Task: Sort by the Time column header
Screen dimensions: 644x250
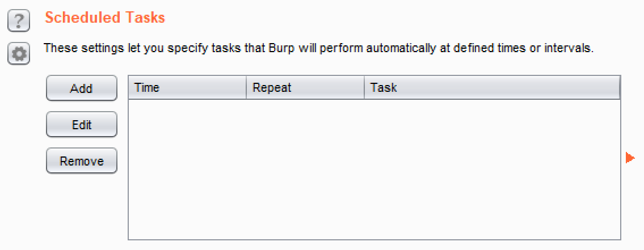Action: [187, 88]
